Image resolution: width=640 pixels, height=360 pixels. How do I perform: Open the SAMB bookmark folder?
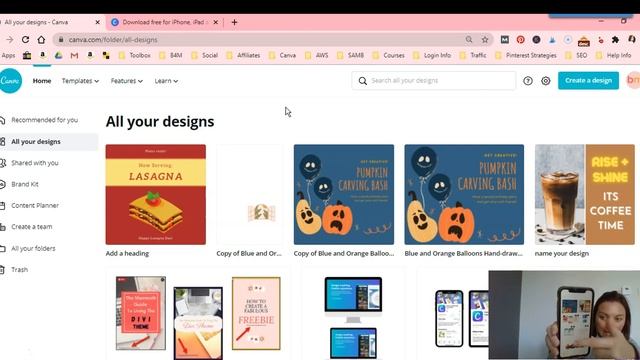351,55
